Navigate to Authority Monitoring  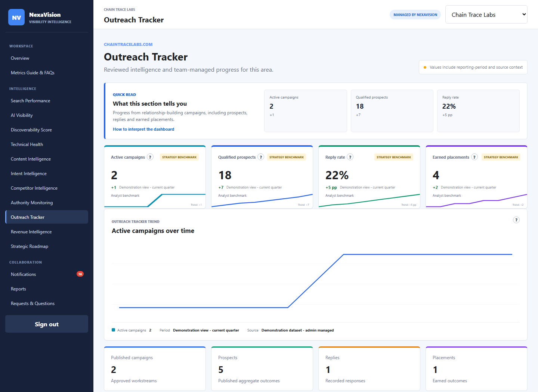(x=47, y=203)
